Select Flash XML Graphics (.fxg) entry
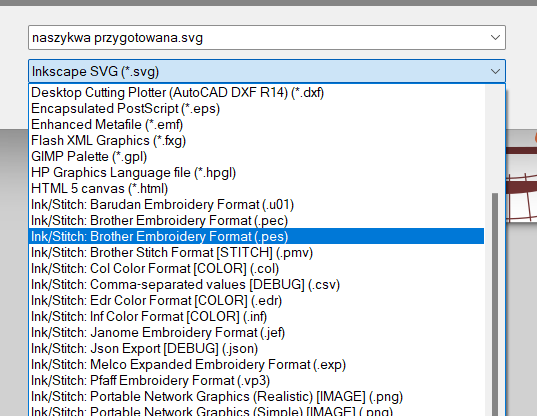 click(256, 140)
